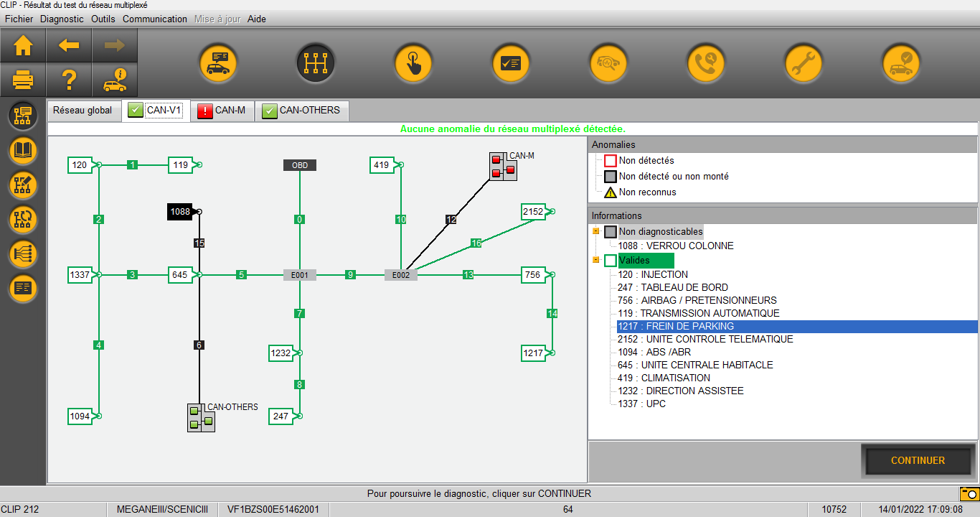Open the sidebar wiring tree icon
This screenshot has width=980, height=517.
coord(23,253)
